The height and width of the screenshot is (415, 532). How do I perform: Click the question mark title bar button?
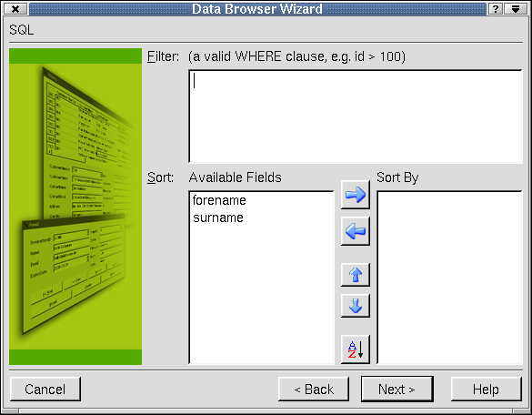(496, 9)
